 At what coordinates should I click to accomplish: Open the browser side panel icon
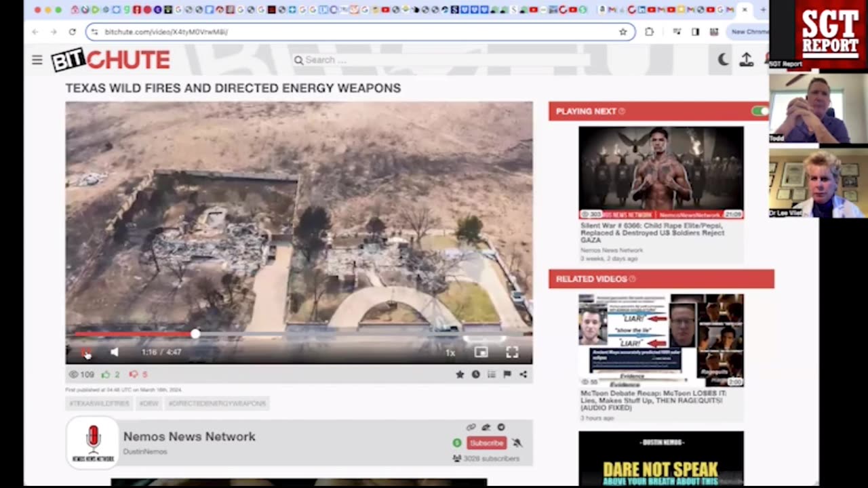695,32
